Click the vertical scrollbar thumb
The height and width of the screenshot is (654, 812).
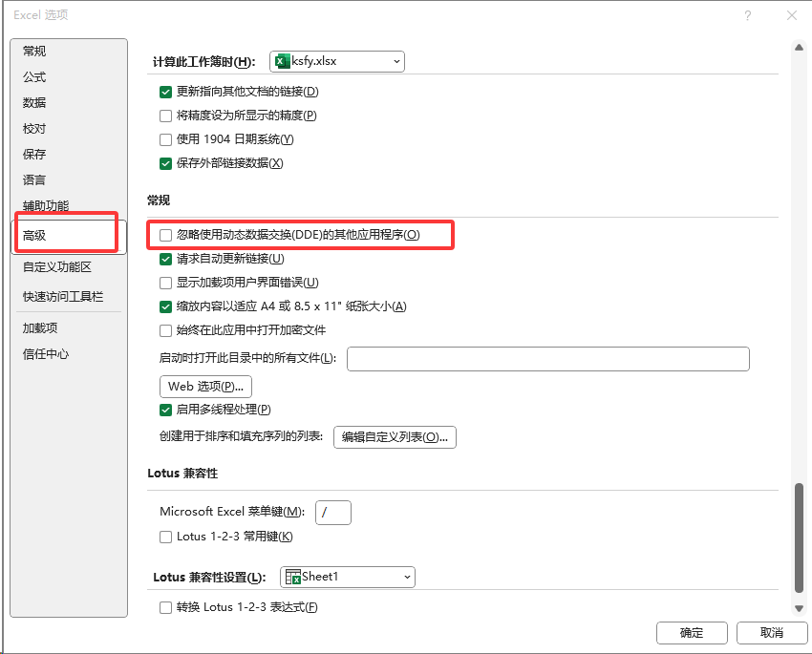click(x=799, y=537)
